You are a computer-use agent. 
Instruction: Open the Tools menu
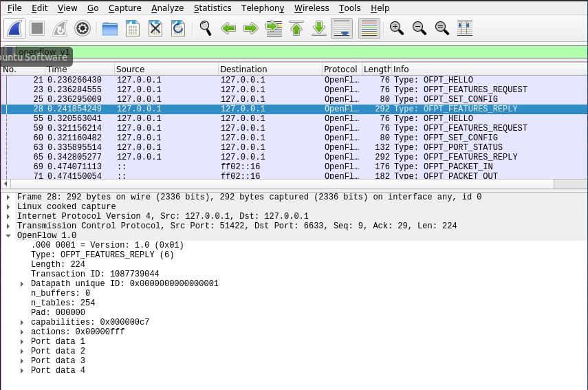tap(349, 8)
